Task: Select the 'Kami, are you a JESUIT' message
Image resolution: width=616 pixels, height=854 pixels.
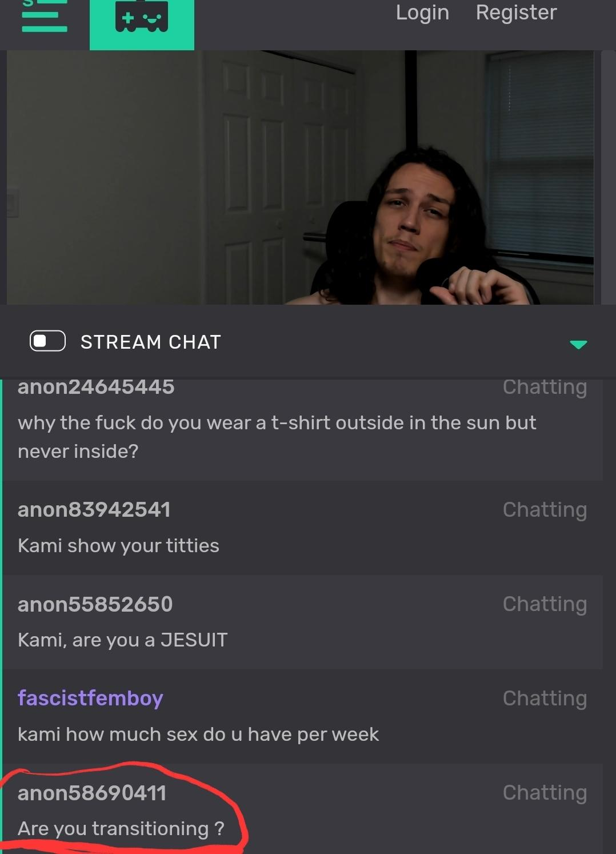Action: tap(123, 640)
